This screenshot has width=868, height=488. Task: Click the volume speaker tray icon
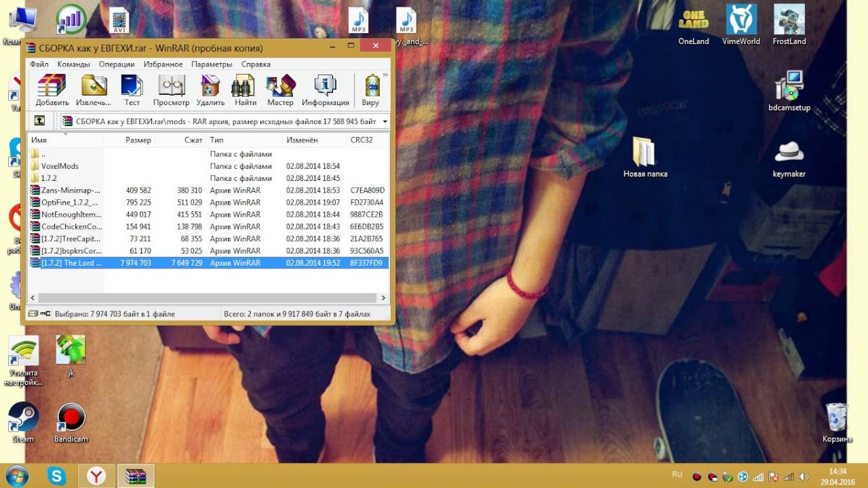coord(803,476)
